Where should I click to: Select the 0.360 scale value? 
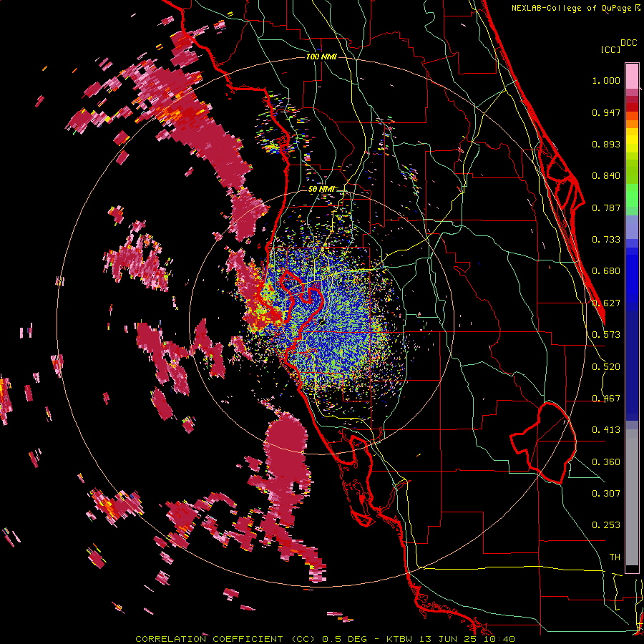click(x=606, y=462)
